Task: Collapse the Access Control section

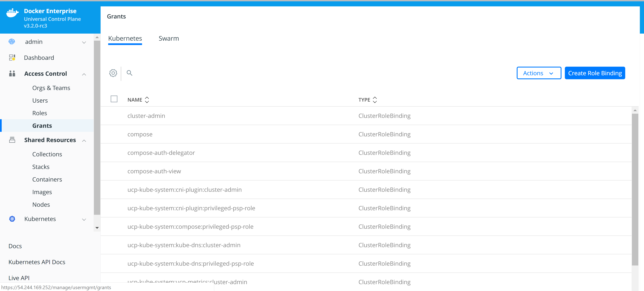Action: (x=84, y=74)
